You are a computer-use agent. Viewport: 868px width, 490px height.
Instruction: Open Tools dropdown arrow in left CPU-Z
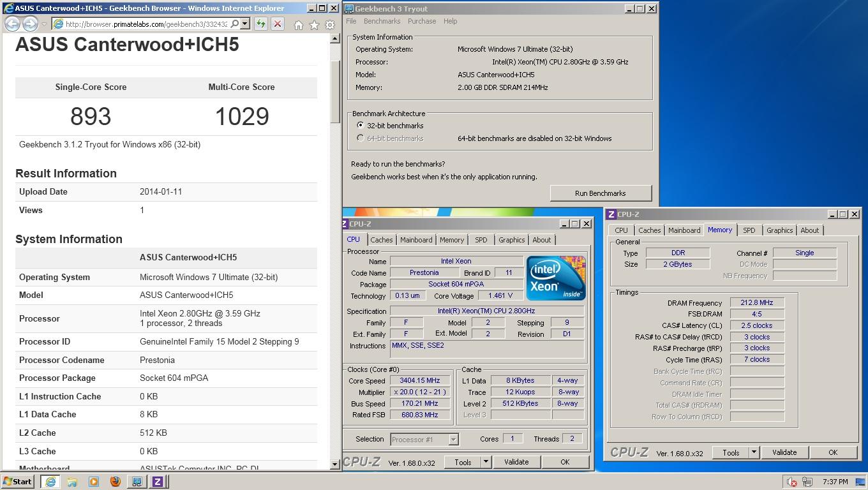486,462
